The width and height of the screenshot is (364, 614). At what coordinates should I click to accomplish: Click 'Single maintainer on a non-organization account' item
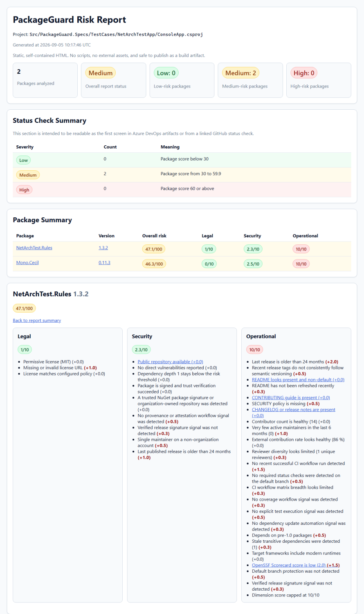tap(178, 442)
